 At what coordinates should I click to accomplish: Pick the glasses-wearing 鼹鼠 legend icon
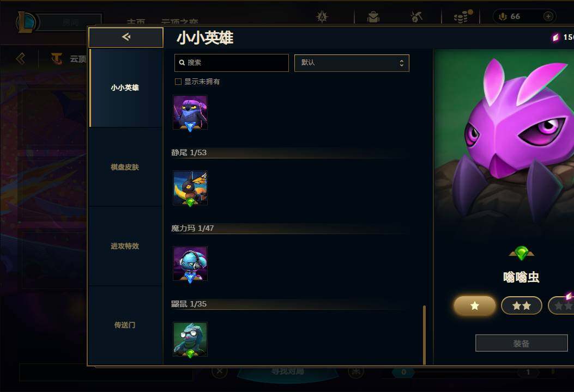point(190,339)
